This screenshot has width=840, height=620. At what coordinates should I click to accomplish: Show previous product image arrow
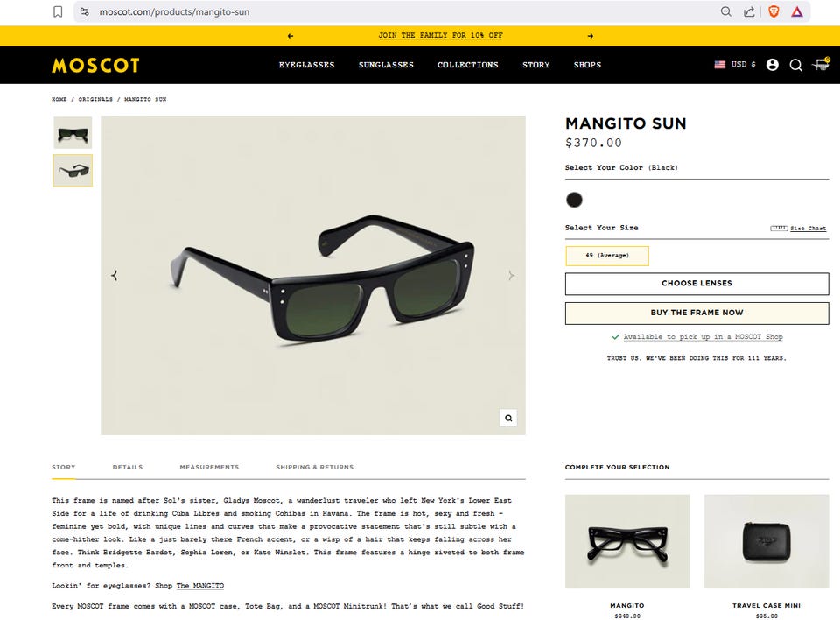114,276
